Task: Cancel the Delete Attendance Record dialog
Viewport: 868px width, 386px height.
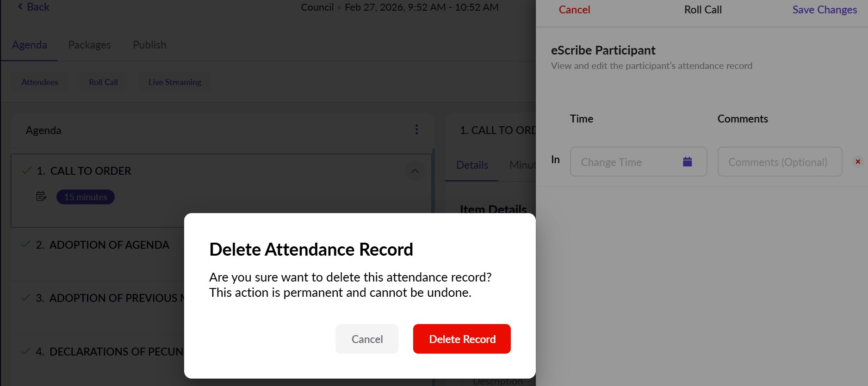Action: (367, 339)
